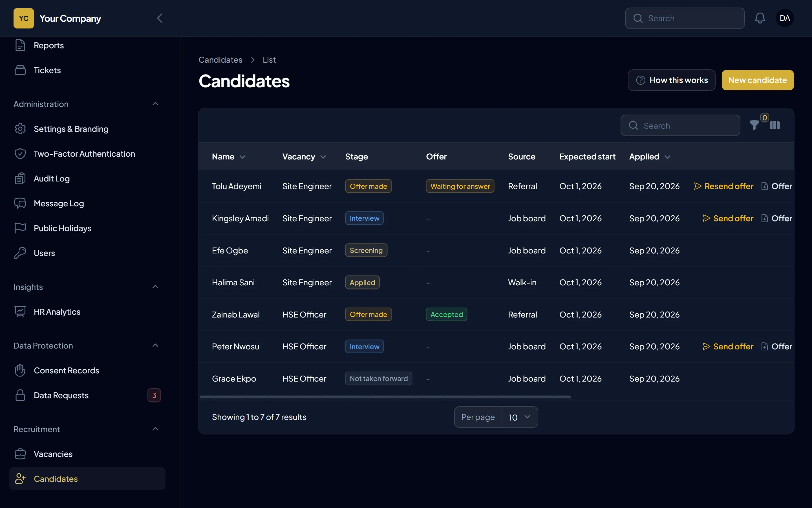The width and height of the screenshot is (812, 508).
Task: Click the question mark icon in How this works
Action: (x=641, y=80)
